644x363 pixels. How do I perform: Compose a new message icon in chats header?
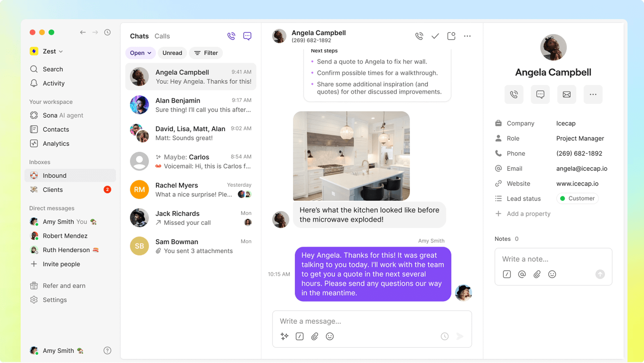pos(247,36)
